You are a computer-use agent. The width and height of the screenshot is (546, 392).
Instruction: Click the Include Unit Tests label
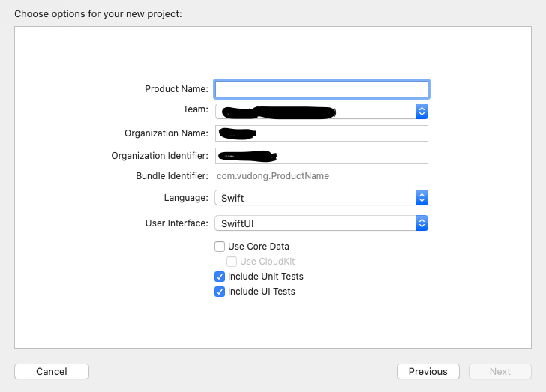click(x=265, y=277)
